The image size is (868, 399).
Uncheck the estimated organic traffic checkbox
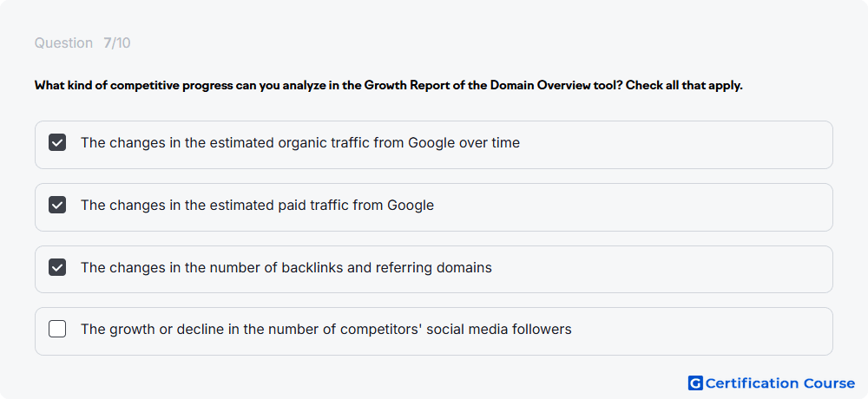(x=57, y=143)
